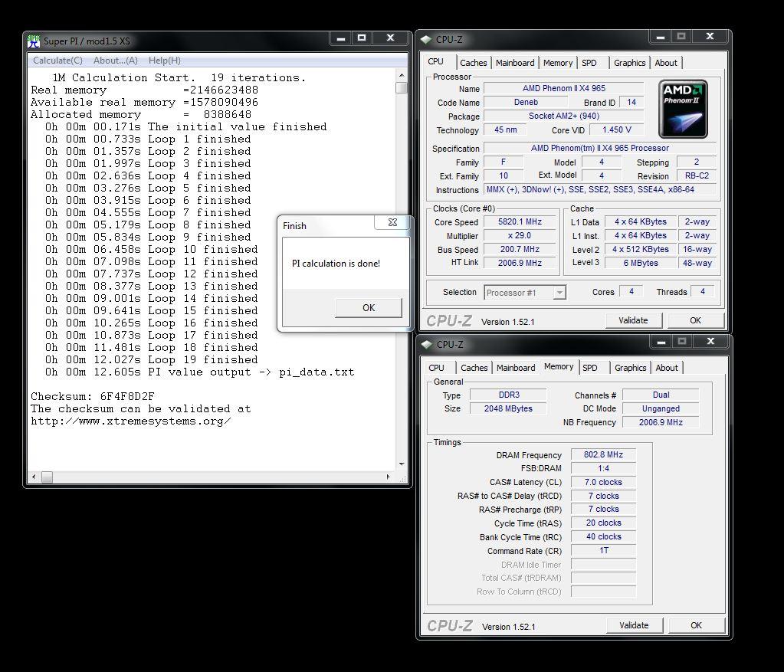This screenshot has width=784, height=672.
Task: Click the Level 3 cache value 6 MBytes
Action: click(641, 263)
